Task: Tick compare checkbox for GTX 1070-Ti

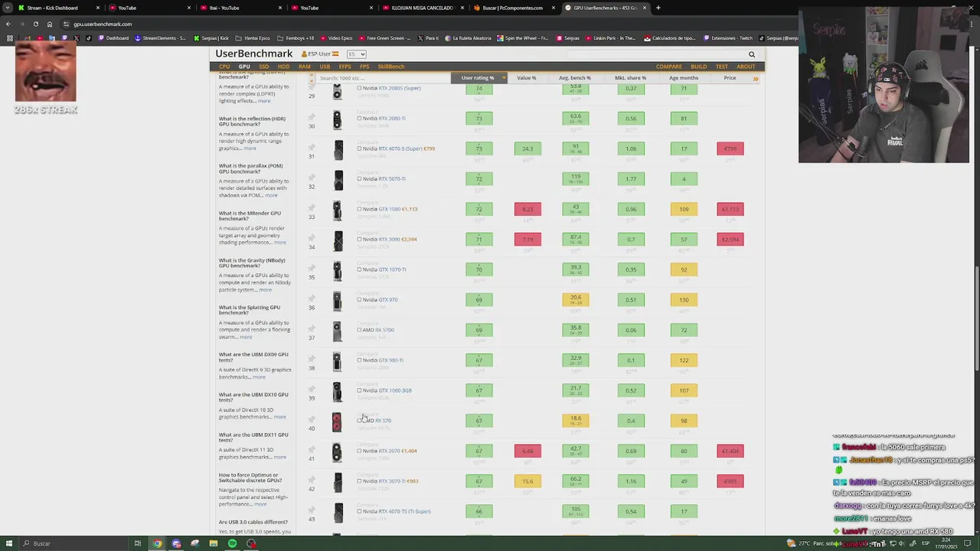Action: [359, 269]
